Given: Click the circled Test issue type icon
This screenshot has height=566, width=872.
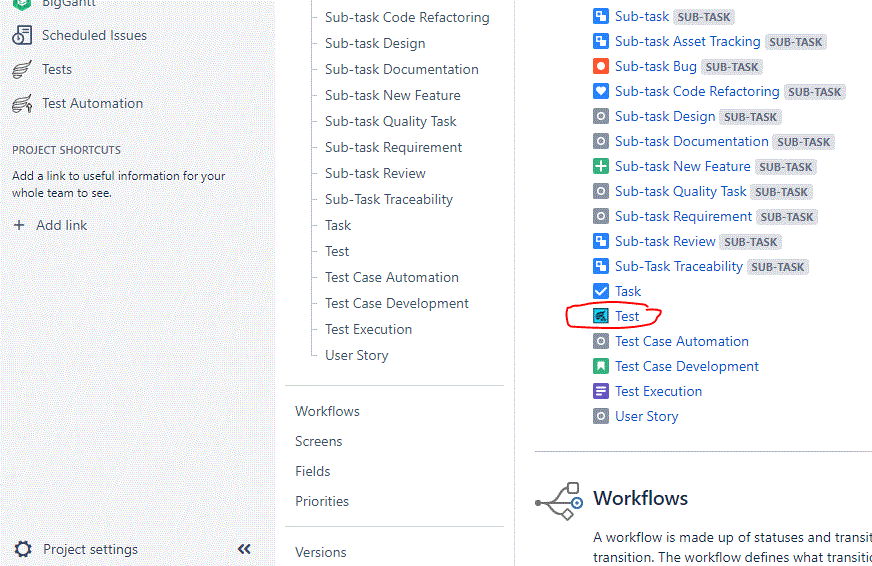Looking at the screenshot, I should pyautogui.click(x=601, y=316).
